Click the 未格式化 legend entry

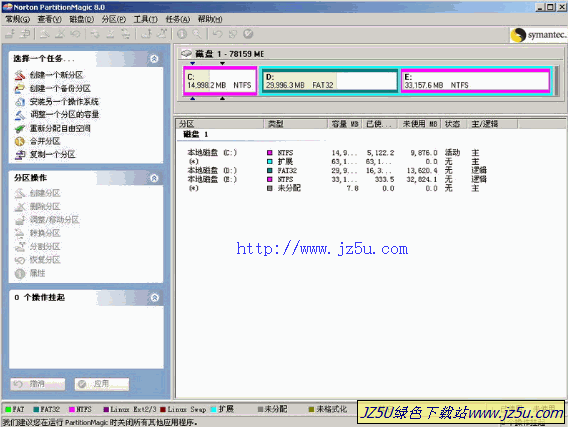pos(327,410)
